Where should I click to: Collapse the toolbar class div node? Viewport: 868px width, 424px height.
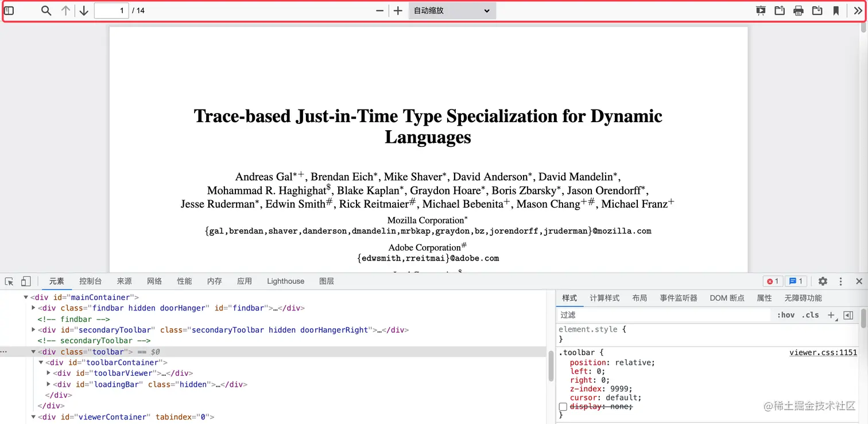33,352
